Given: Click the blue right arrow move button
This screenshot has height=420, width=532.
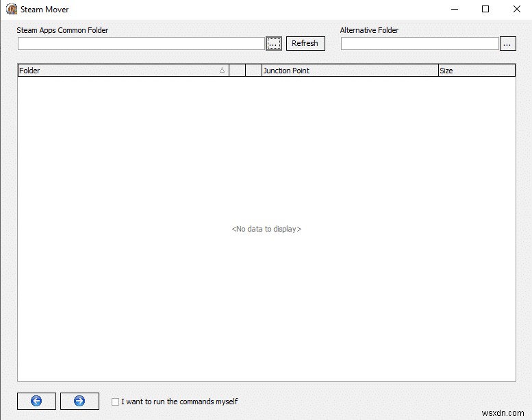Looking at the screenshot, I should 79,401.
